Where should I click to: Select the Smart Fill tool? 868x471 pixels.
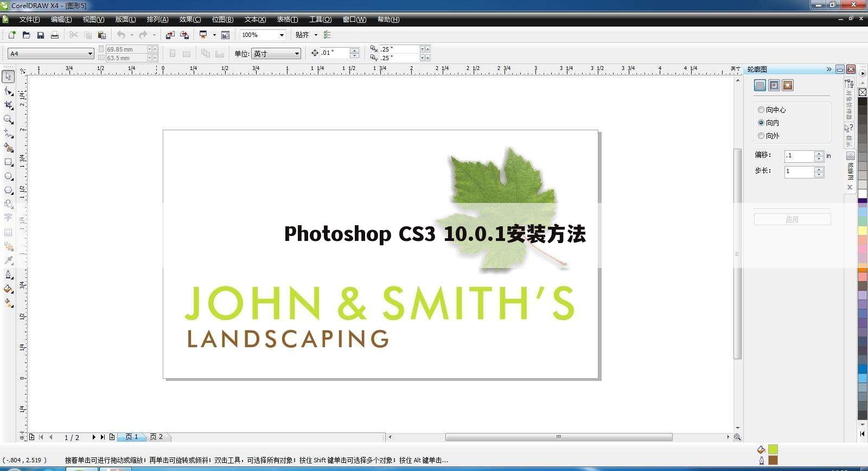[x=9, y=148]
